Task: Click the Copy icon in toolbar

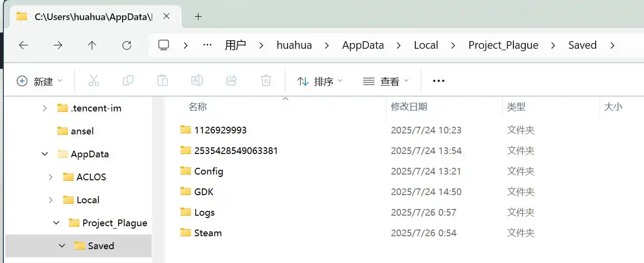Action: coord(128,81)
